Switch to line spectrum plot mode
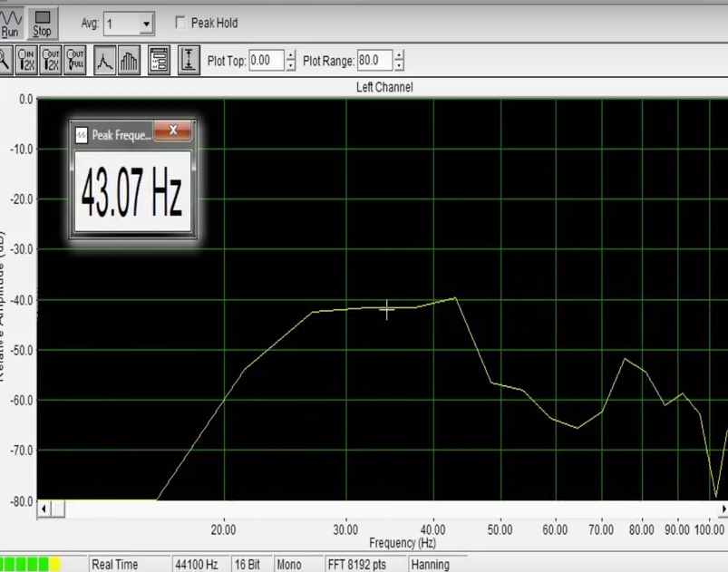 (105, 60)
